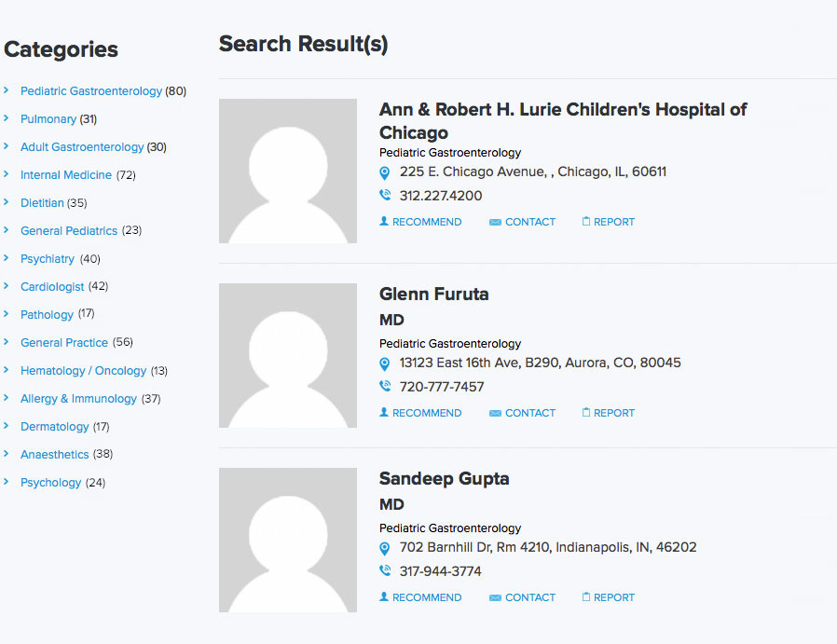Open Glenn Furuta's profile name
Viewport: 837px width, 644px height.
(x=434, y=294)
